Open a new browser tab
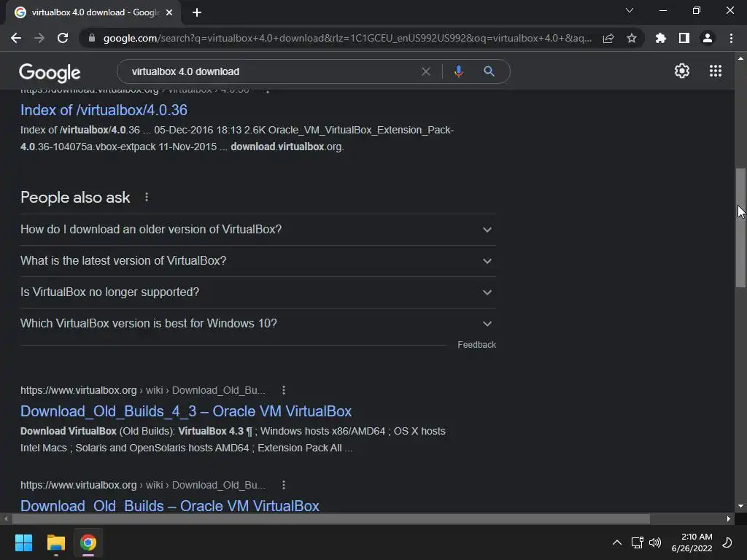Viewport: 747px width, 560px height. (197, 12)
